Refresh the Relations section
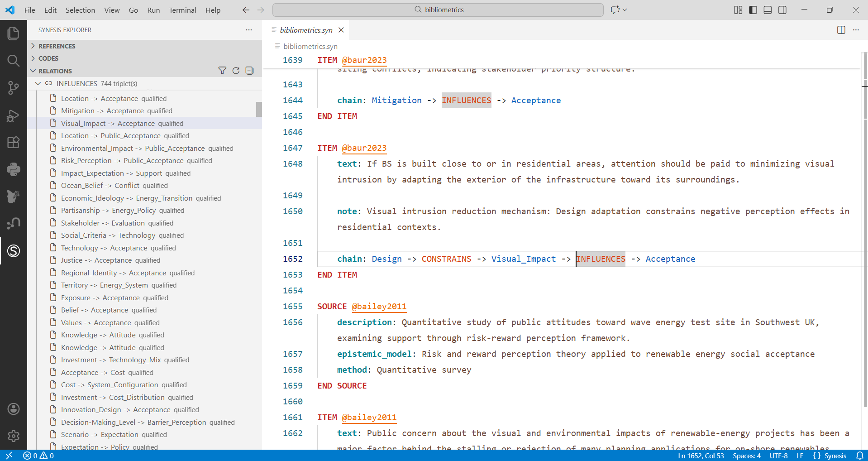The image size is (868, 461). coord(236,71)
